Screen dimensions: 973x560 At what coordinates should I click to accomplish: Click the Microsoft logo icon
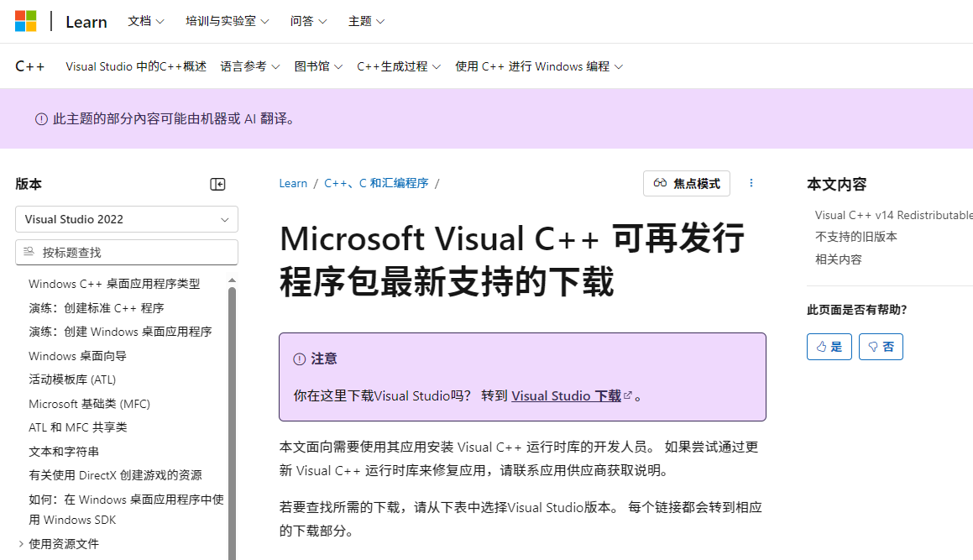point(26,21)
